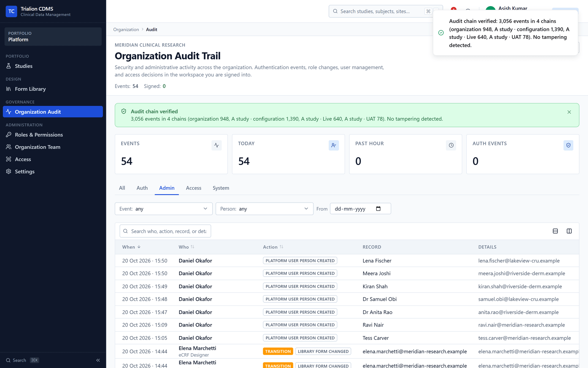Switch to the All tab
588x368 pixels.
point(122,188)
